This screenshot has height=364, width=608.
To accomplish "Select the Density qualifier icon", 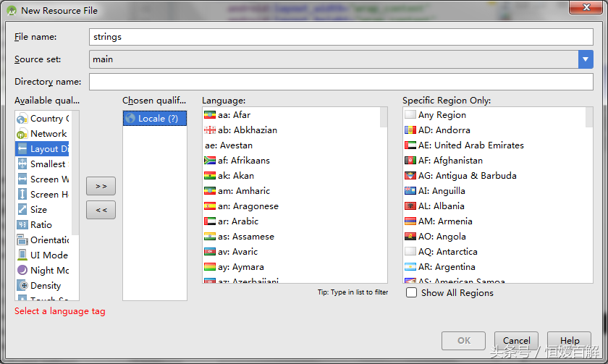I will coord(23,286).
